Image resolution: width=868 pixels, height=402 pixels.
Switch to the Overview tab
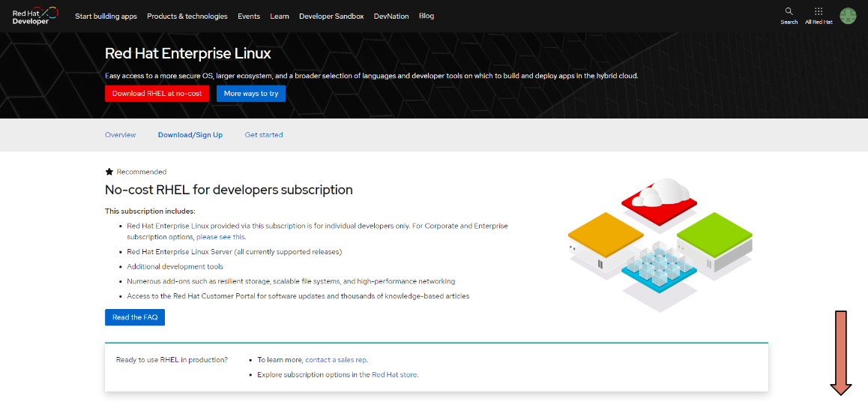[121, 134]
